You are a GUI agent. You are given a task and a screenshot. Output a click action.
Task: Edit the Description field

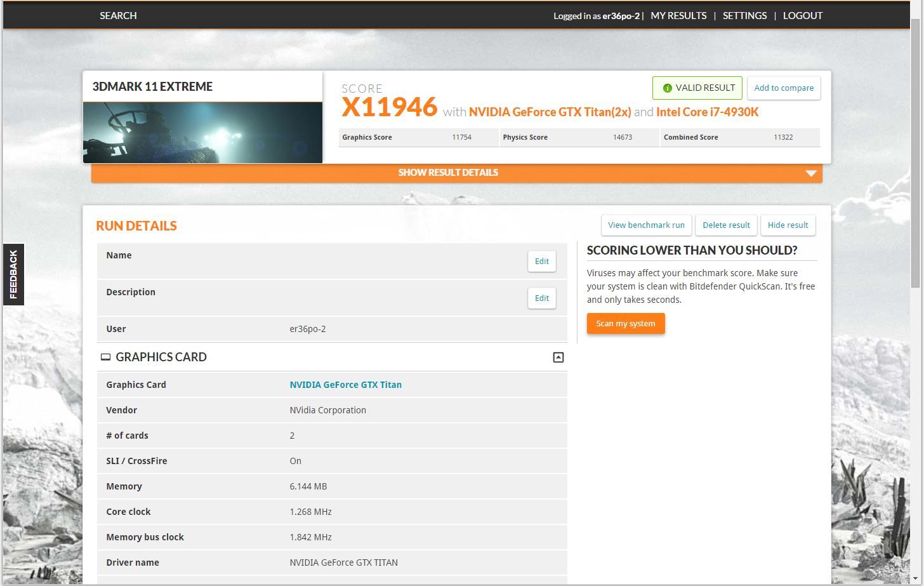coord(541,298)
